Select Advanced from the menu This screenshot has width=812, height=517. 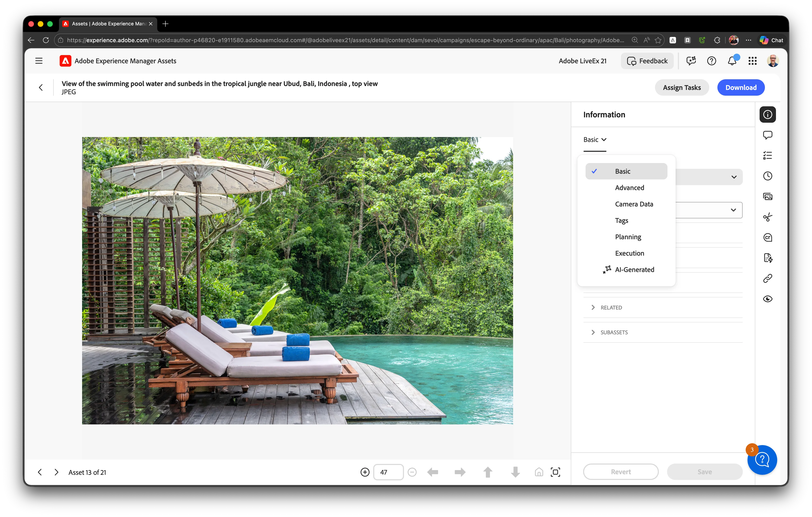pyautogui.click(x=626, y=188)
